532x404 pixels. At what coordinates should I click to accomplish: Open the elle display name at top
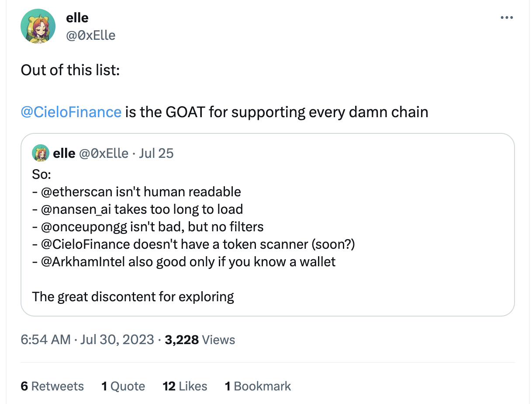click(x=77, y=18)
